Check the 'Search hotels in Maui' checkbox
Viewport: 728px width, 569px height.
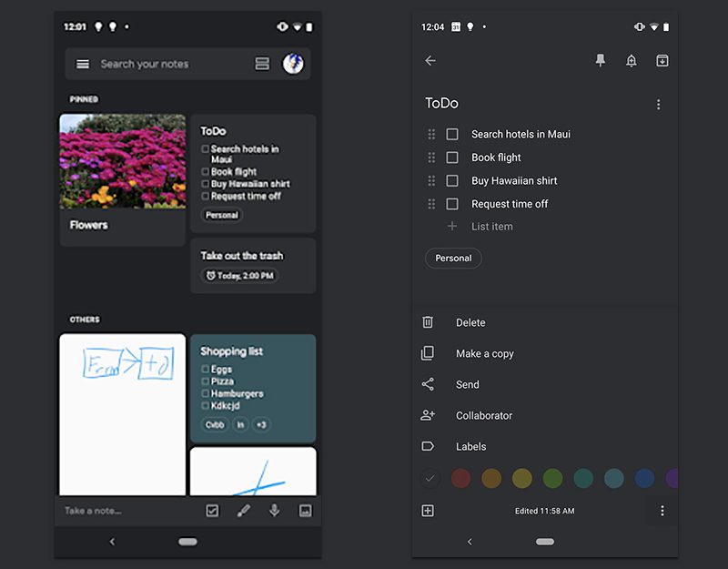(452, 135)
